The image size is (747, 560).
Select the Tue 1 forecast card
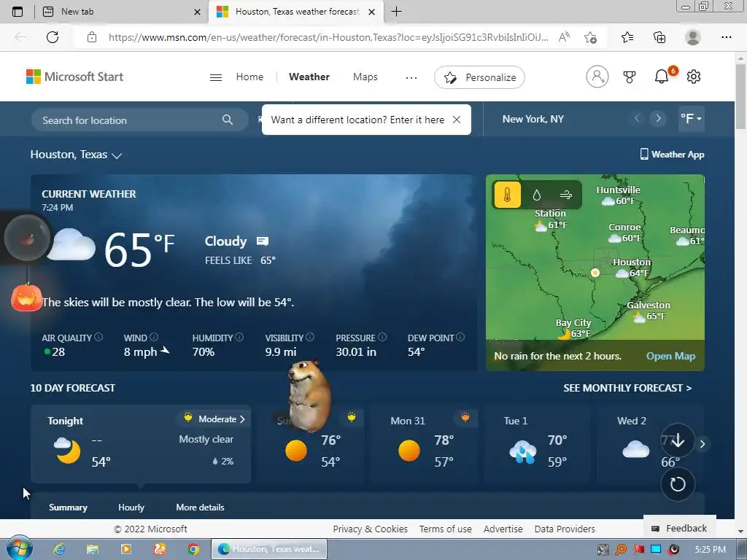click(x=538, y=444)
